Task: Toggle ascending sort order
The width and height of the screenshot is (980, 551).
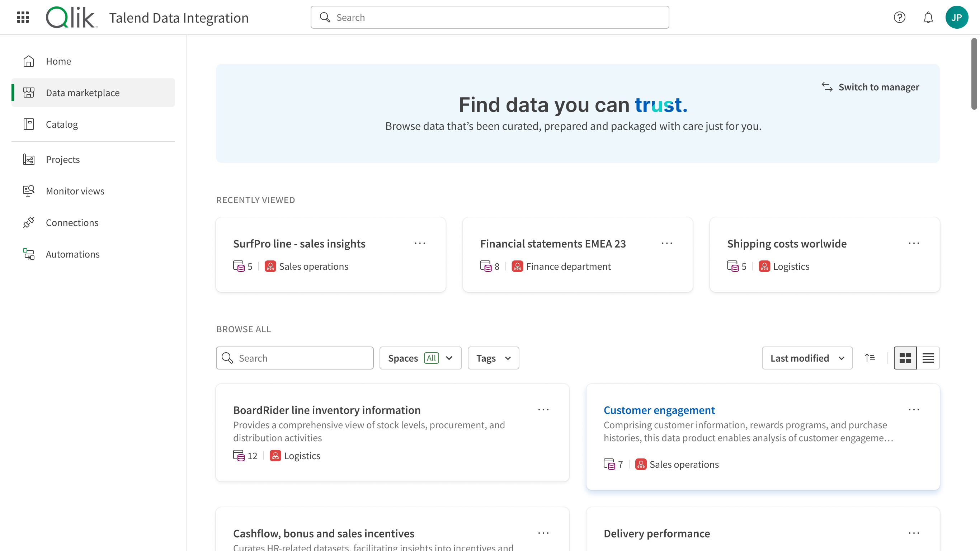Action: point(870,358)
